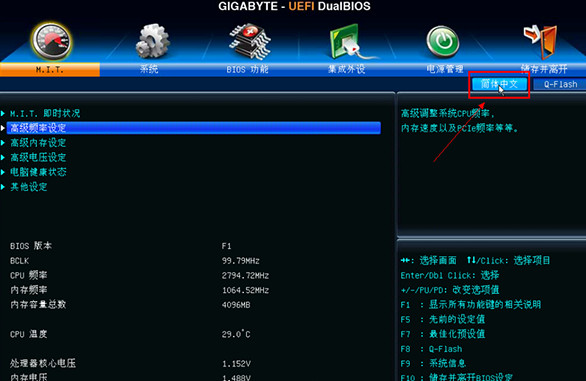
Task: Expand arrow beside 电脑健康状态
Action: (x=3, y=172)
